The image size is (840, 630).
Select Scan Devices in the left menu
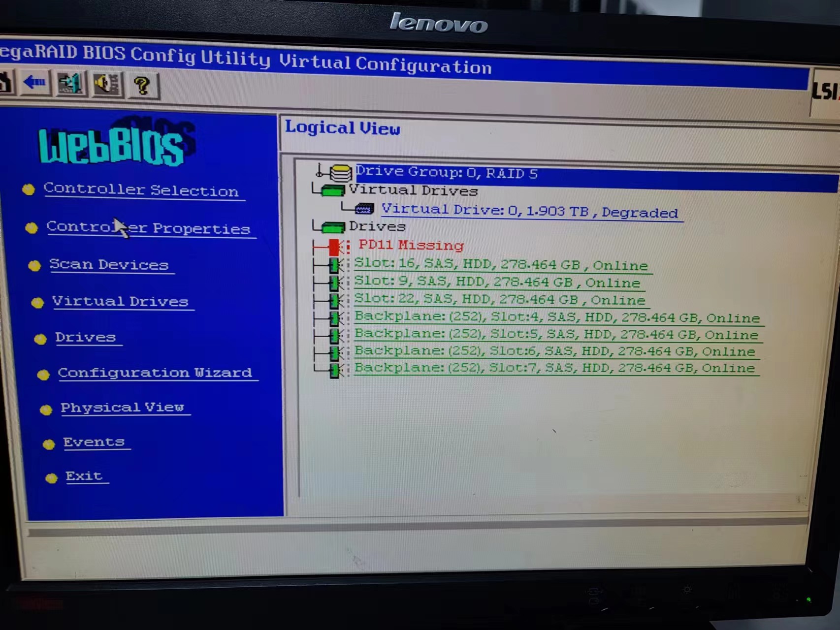click(109, 264)
